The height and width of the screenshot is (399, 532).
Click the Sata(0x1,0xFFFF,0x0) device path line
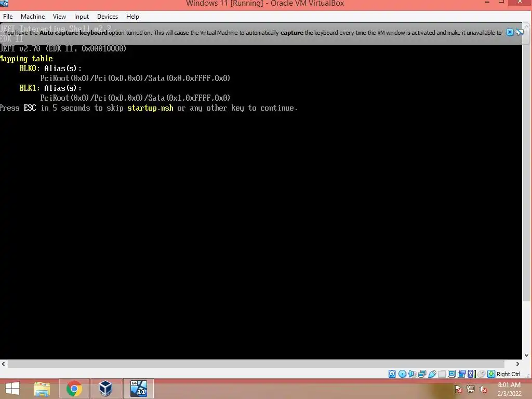[135, 98]
